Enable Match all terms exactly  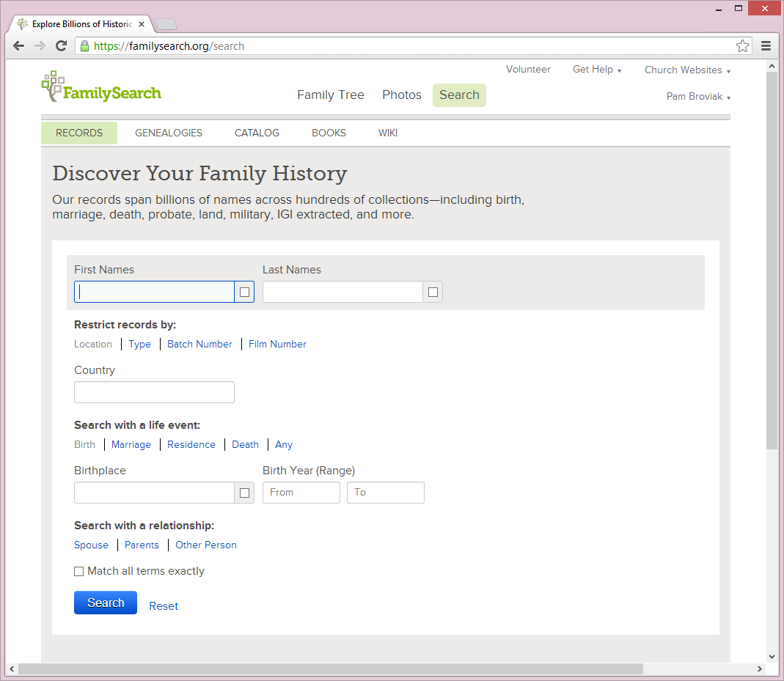[x=79, y=571]
